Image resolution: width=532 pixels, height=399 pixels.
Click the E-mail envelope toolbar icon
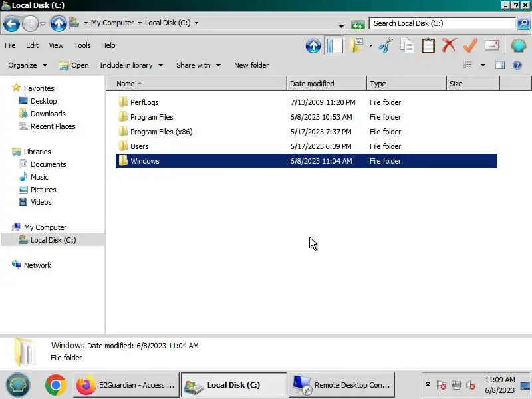(491, 45)
